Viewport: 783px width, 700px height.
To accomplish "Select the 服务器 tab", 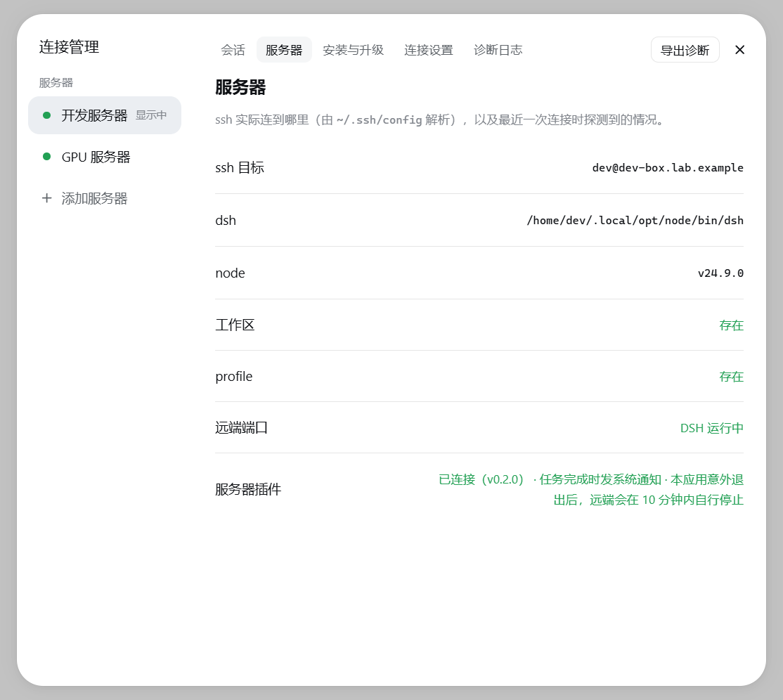I will click(x=284, y=50).
